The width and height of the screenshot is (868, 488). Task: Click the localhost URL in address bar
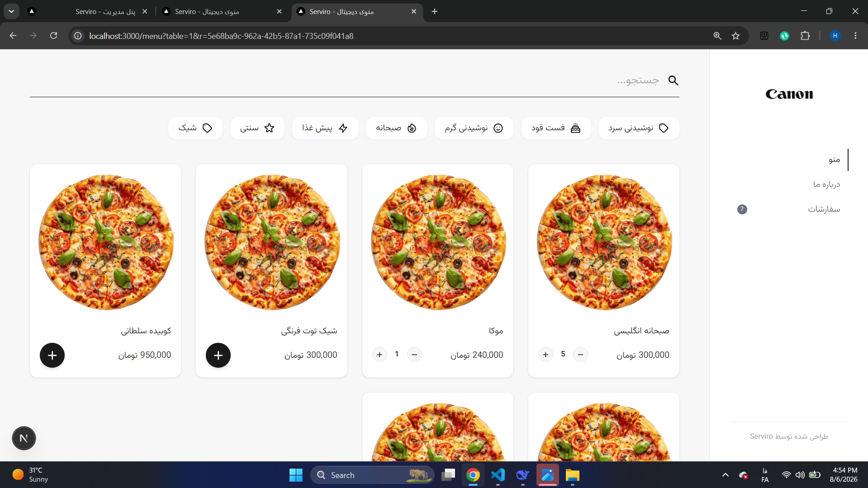pyautogui.click(x=221, y=36)
